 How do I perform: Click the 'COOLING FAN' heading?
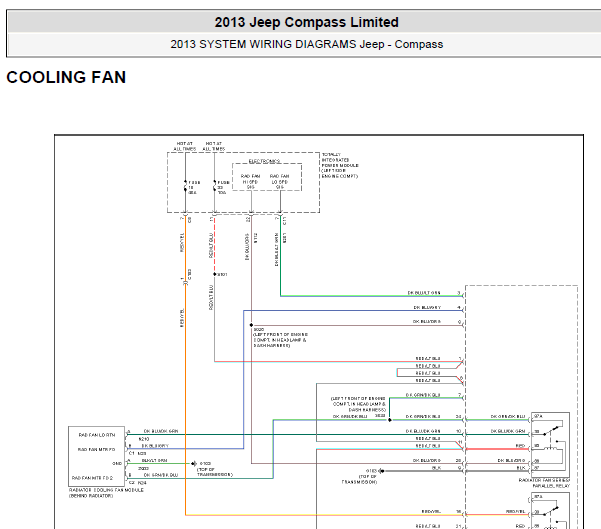click(66, 77)
